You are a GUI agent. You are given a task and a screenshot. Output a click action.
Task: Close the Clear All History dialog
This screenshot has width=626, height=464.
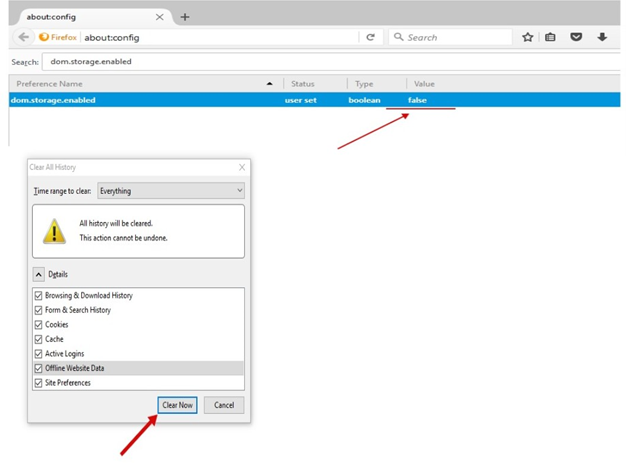242,167
